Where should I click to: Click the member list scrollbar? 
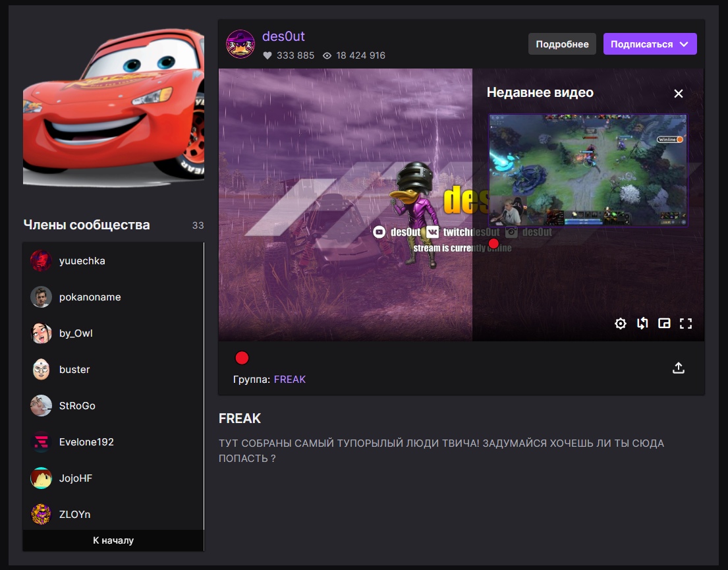tap(204, 385)
